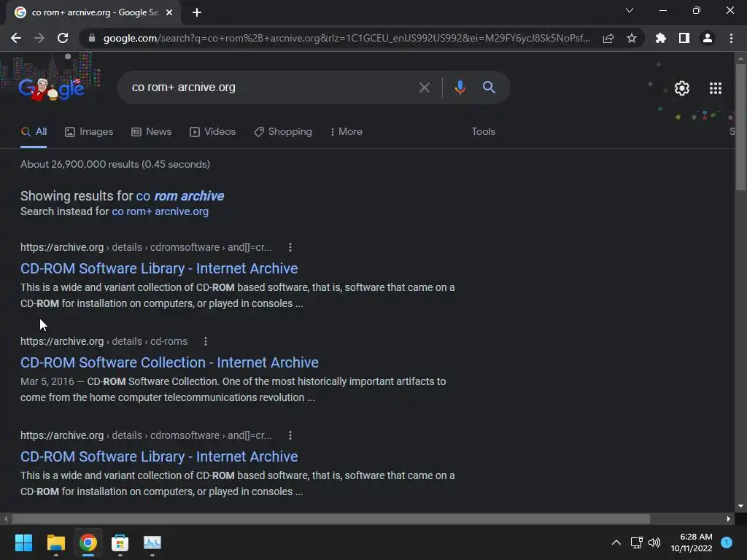Open the monitor app in taskbar

[152, 542]
